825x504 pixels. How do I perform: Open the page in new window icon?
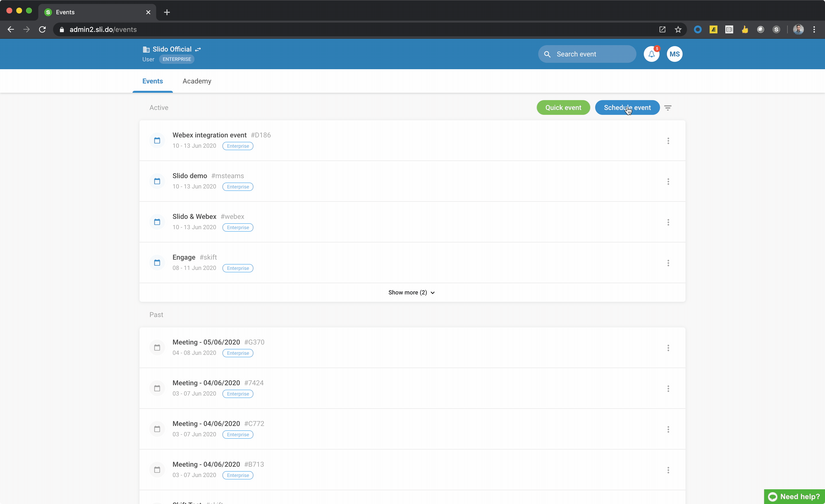click(662, 29)
